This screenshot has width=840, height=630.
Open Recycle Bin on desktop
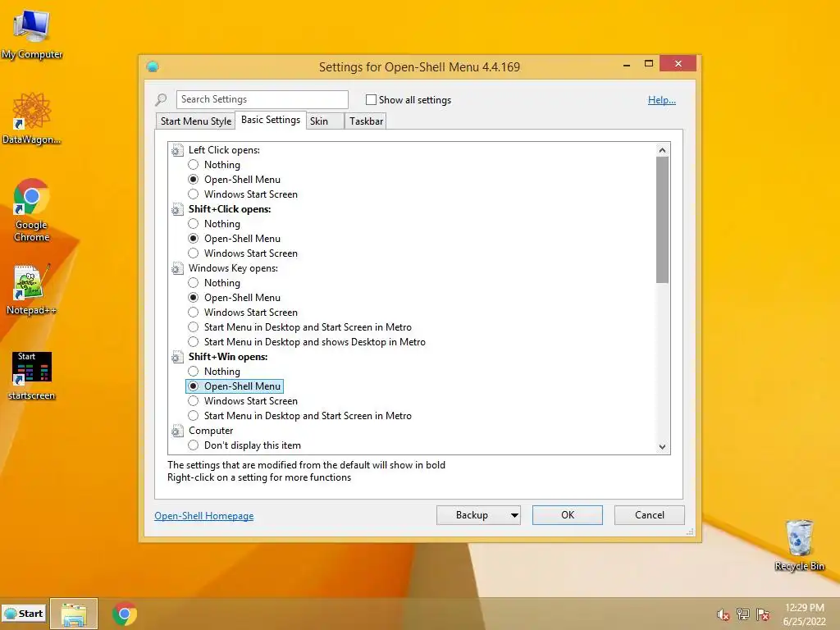click(x=799, y=546)
